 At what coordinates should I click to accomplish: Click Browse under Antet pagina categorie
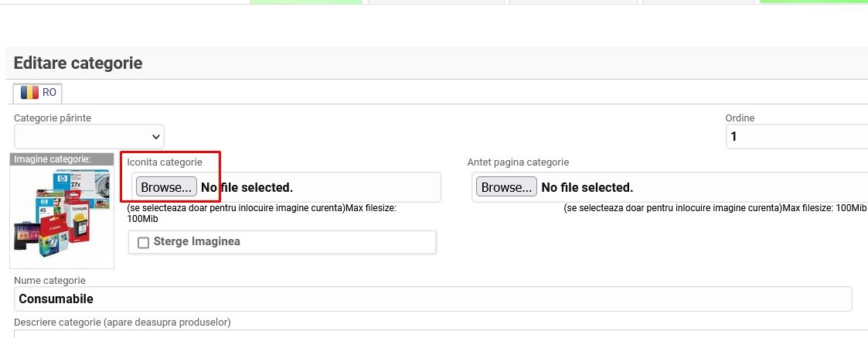click(506, 187)
